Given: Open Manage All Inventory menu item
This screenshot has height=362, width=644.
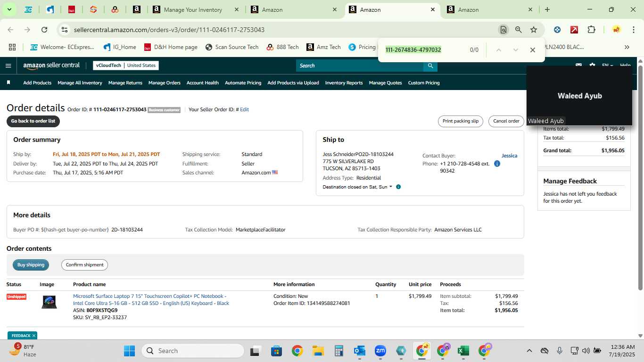Looking at the screenshot, I should click(x=80, y=82).
